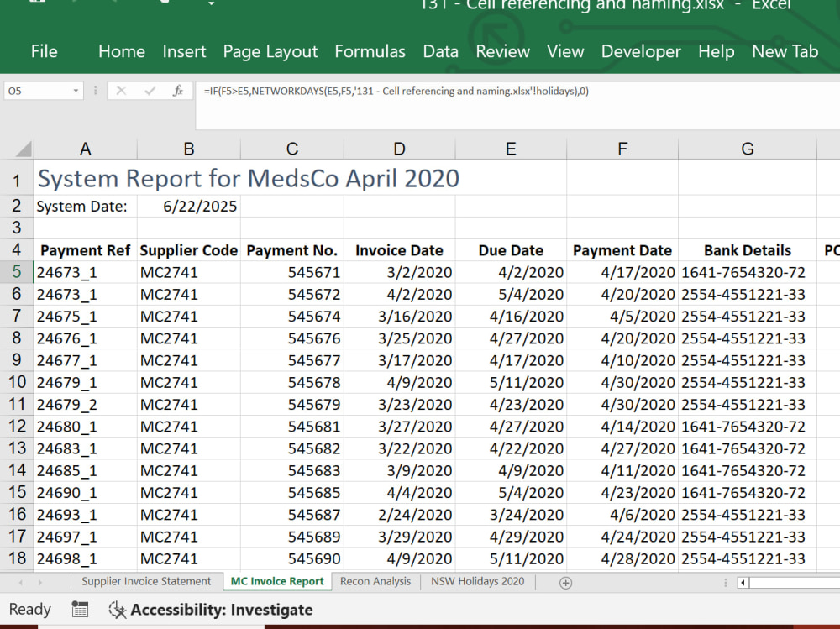Click the Supplier Code header cell
Viewport: 840px width, 629px height.
click(188, 250)
